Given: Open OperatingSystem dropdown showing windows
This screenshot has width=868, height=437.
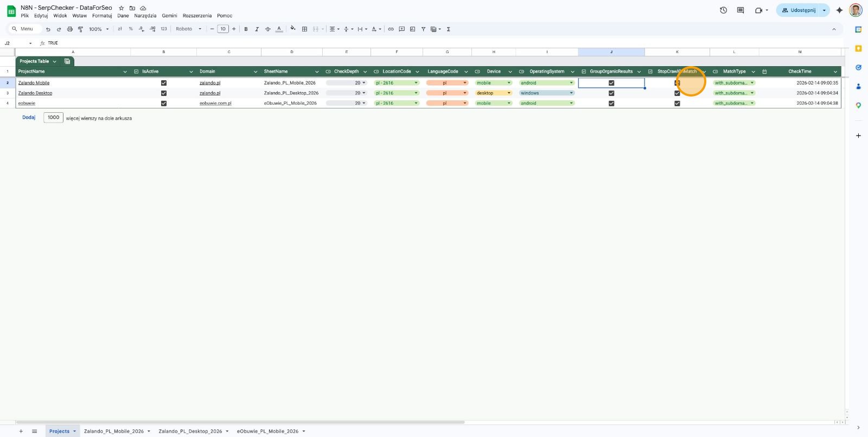Looking at the screenshot, I should coord(547,93).
